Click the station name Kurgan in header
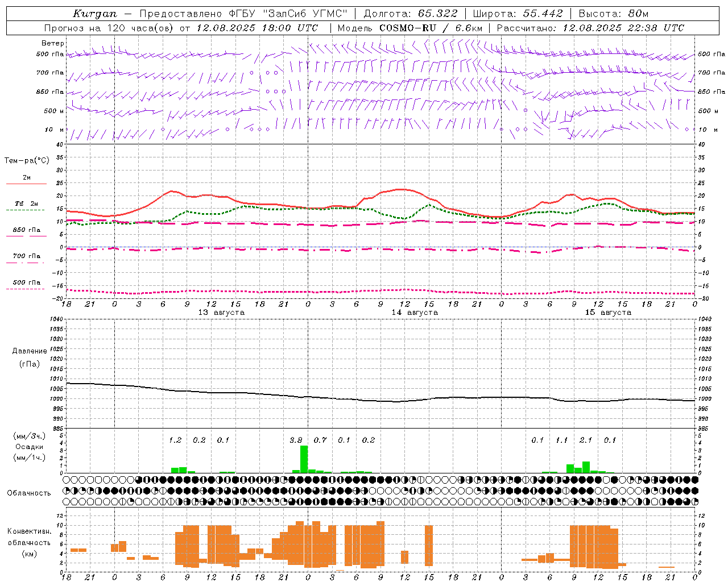 (95, 14)
